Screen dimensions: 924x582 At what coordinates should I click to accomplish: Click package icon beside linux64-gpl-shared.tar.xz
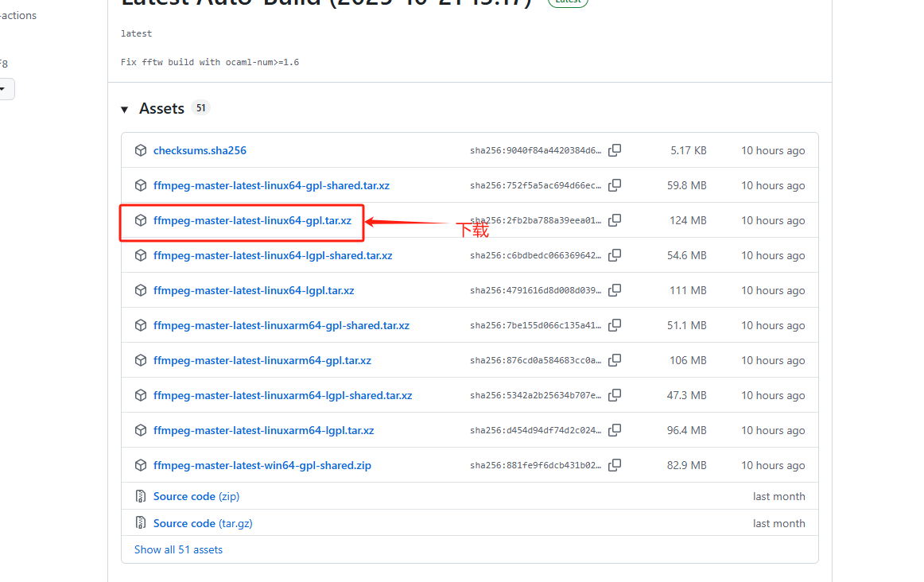tap(140, 185)
